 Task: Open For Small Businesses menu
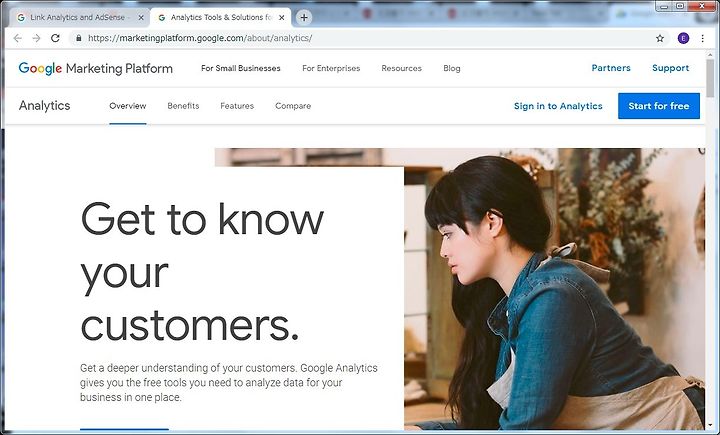[x=241, y=68]
